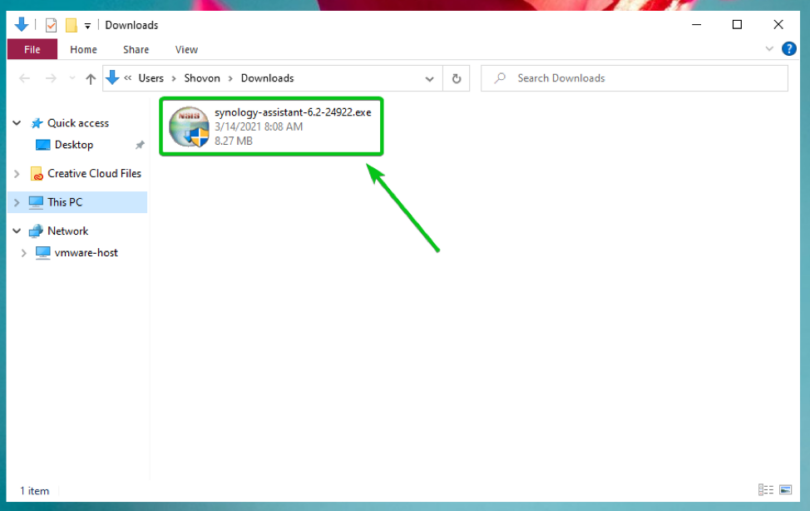Open Help via the question mark icon

789,49
